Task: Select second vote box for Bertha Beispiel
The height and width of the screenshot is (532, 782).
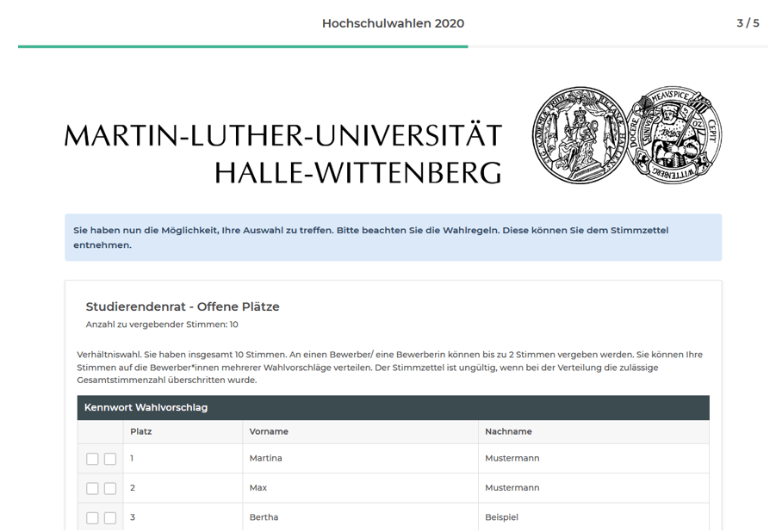Action: pyautogui.click(x=110, y=517)
